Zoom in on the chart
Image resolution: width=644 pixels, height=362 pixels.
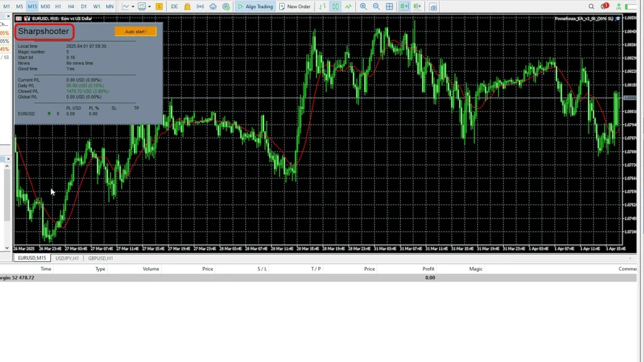coord(364,6)
